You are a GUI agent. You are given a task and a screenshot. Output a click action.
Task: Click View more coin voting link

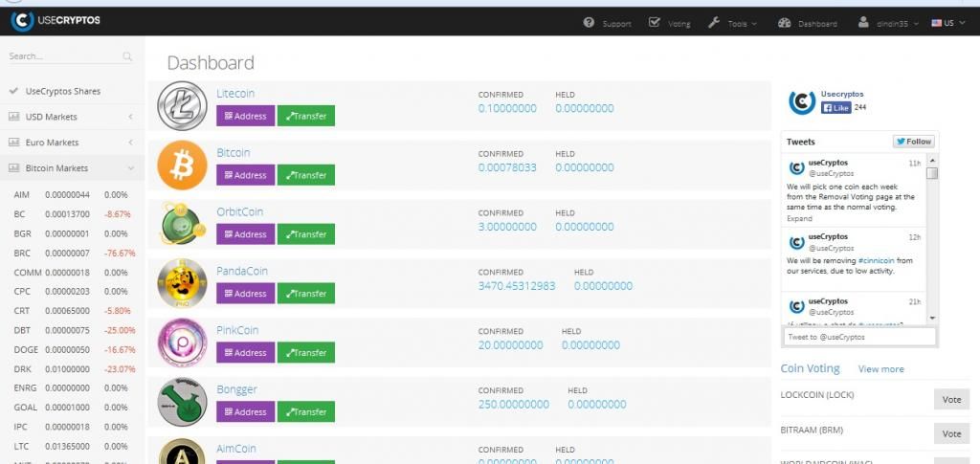click(880, 369)
